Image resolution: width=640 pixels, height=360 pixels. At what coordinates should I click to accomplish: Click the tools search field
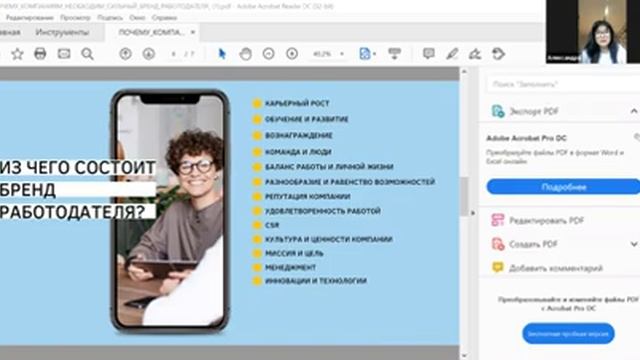[x=563, y=84]
